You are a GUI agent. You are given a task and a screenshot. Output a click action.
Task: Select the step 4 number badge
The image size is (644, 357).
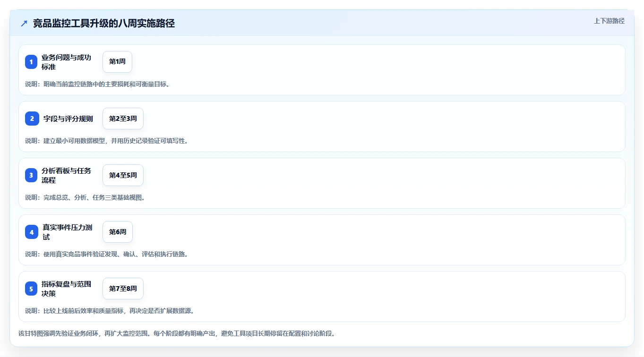coord(32,232)
